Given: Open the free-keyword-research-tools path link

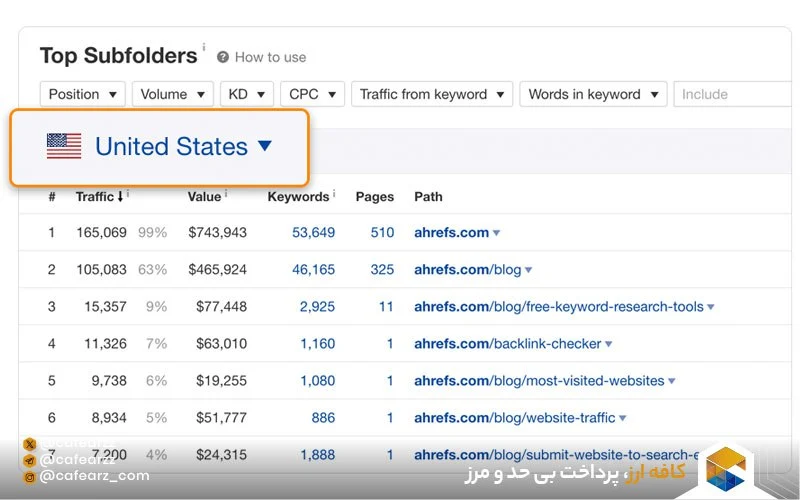Looking at the screenshot, I should [x=559, y=307].
